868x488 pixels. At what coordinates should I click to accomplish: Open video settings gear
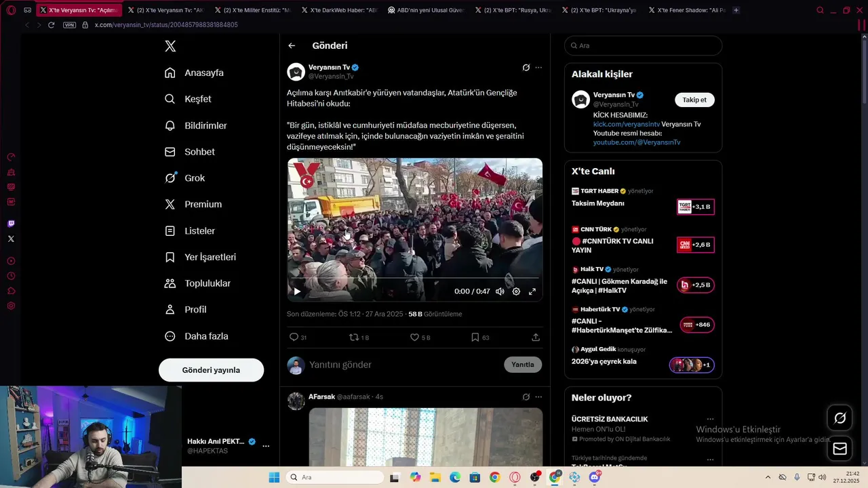coord(516,291)
